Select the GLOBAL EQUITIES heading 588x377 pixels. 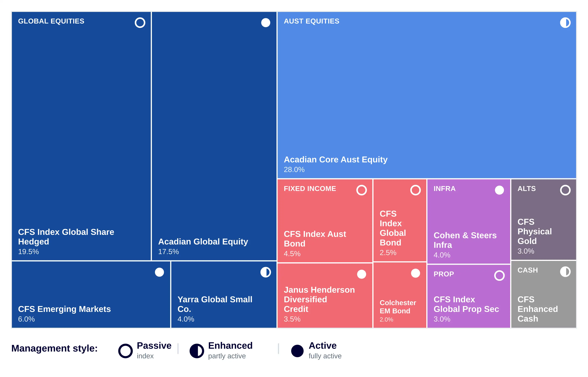(x=51, y=21)
